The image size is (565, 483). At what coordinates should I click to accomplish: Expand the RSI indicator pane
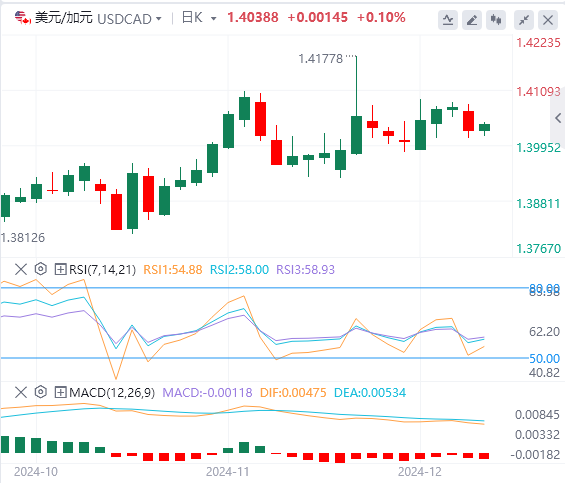point(60,269)
